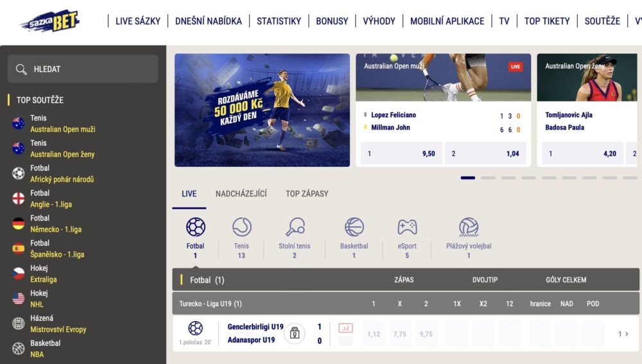
Task: Select odds 9,75 for away win
Action: pos(426,334)
